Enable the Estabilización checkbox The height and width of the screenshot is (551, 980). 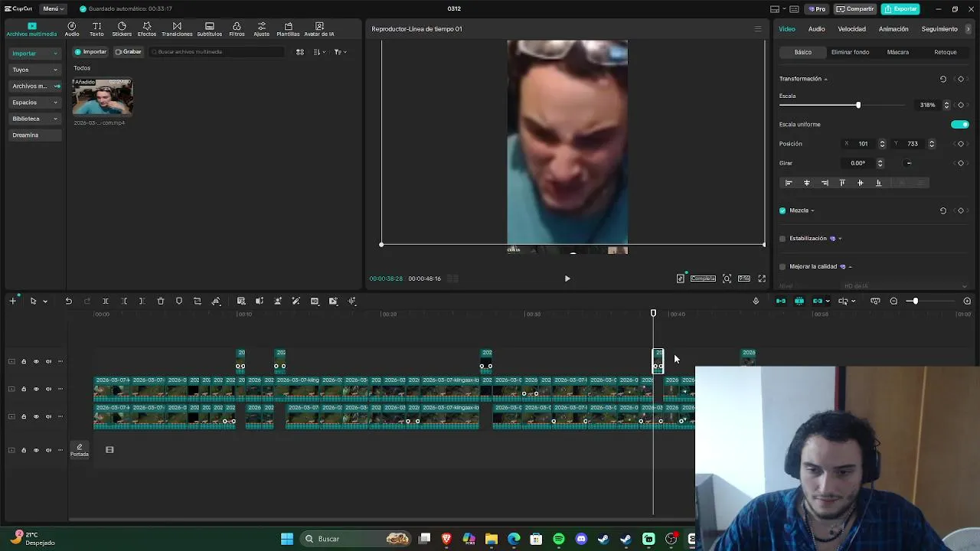click(x=782, y=239)
